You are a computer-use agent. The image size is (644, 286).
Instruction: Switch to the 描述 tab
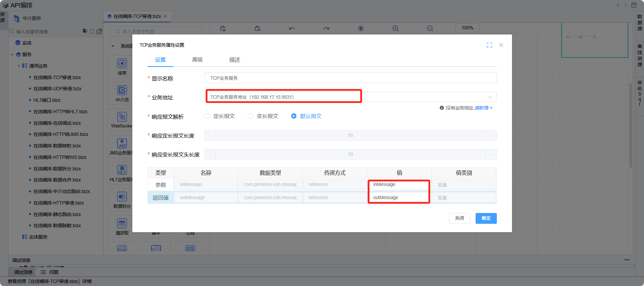[x=235, y=60]
